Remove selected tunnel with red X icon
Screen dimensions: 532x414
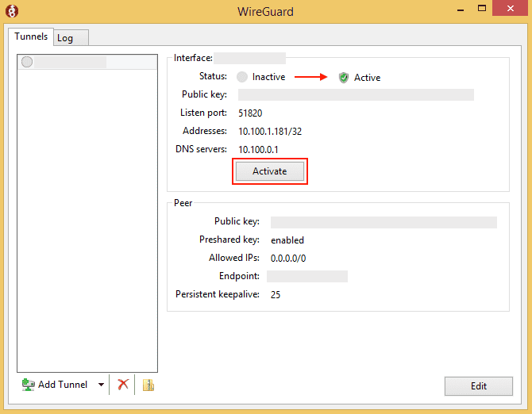point(123,385)
